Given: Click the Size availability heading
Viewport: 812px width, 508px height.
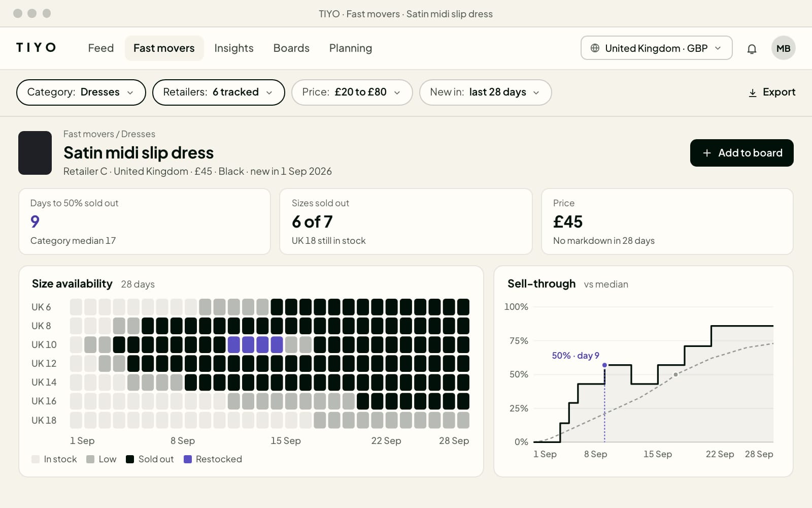Looking at the screenshot, I should (72, 284).
